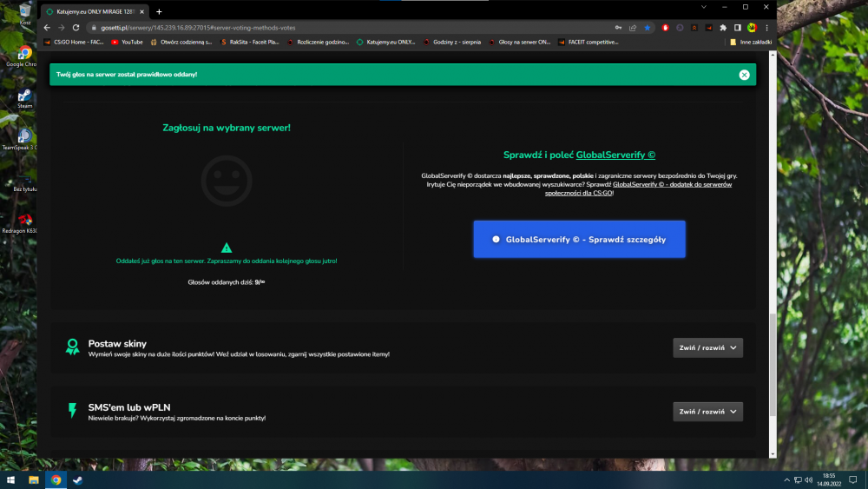Open the Katujemy.eu ONLY... bookmark

(386, 42)
